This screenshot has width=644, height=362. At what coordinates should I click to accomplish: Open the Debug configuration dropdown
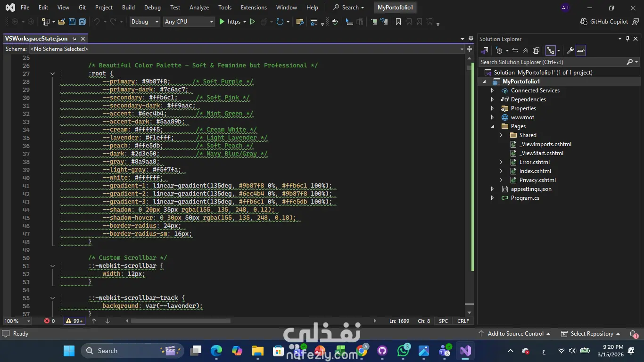[x=144, y=22]
